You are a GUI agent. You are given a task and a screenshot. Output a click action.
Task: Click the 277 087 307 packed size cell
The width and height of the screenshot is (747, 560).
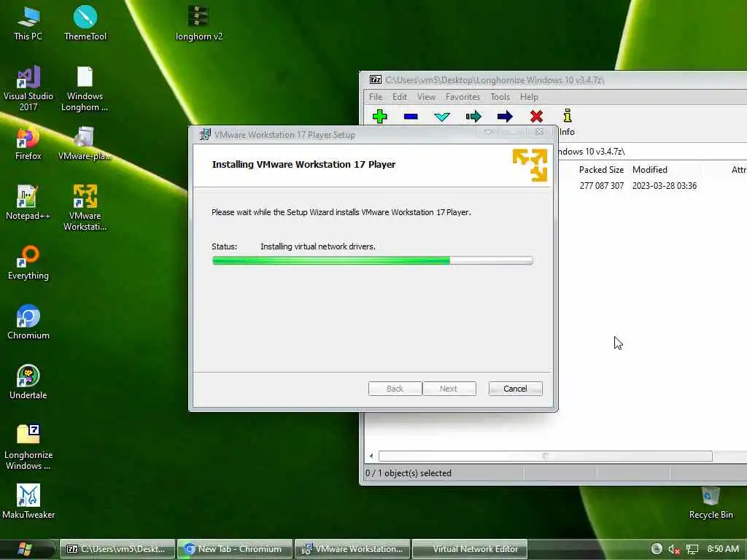(602, 186)
